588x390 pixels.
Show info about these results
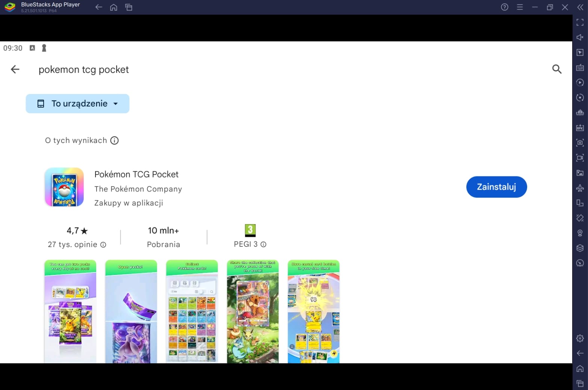115,140
